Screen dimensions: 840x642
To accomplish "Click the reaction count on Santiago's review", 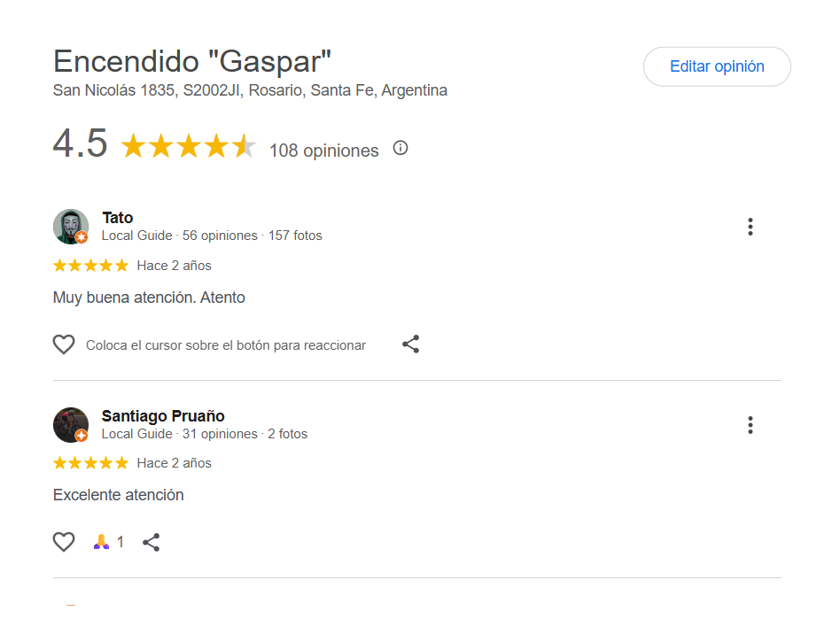I will [121, 542].
